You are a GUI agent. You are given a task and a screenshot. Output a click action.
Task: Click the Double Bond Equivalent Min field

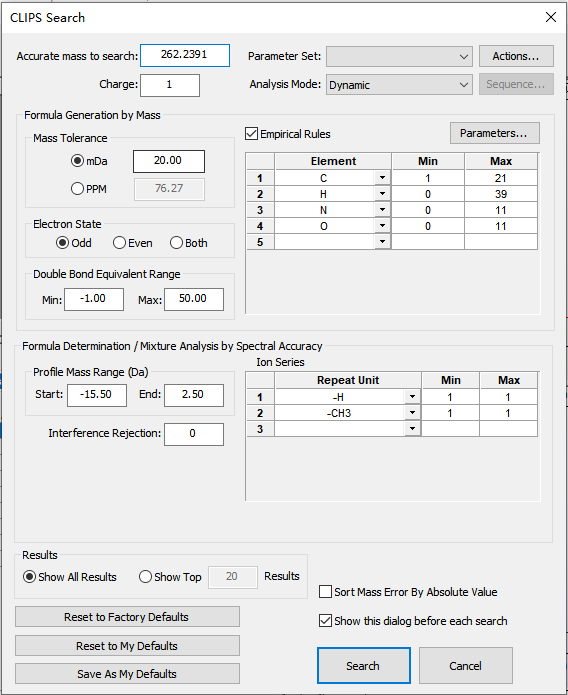tap(94, 299)
